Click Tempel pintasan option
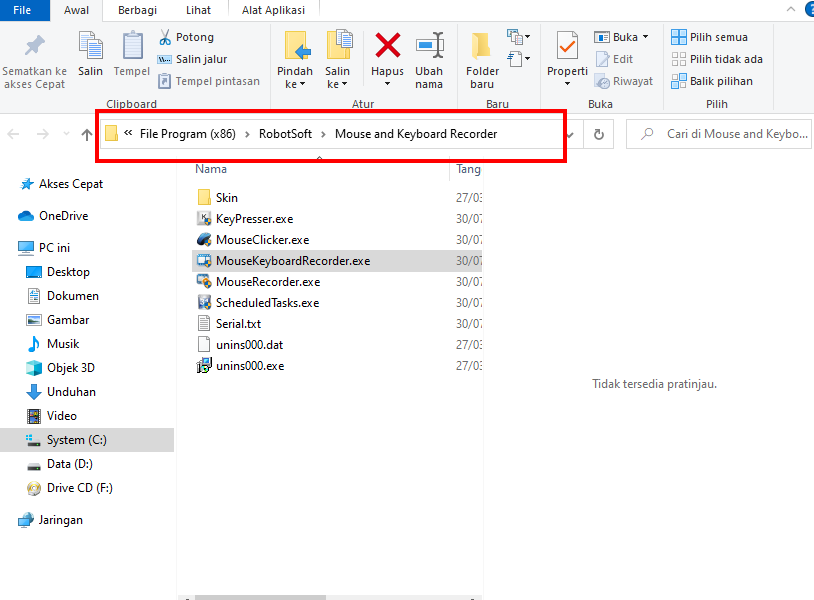Screen dimensions: 814x600 point(209,81)
